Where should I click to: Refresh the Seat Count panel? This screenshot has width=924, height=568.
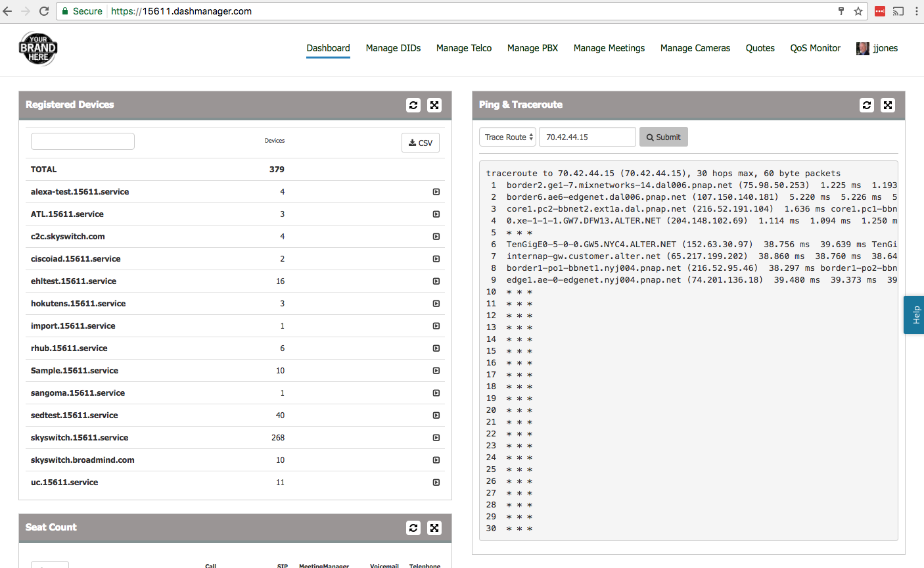[x=413, y=528]
